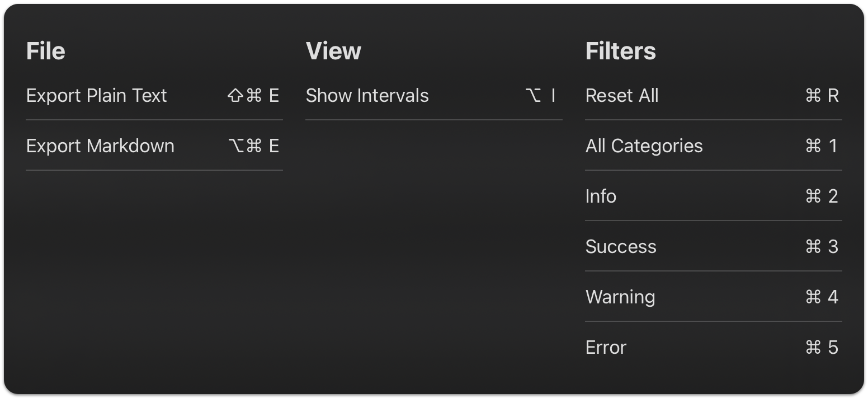This screenshot has width=868, height=398.
Task: Click the divider line under Show Intervals
Action: pyautogui.click(x=433, y=119)
